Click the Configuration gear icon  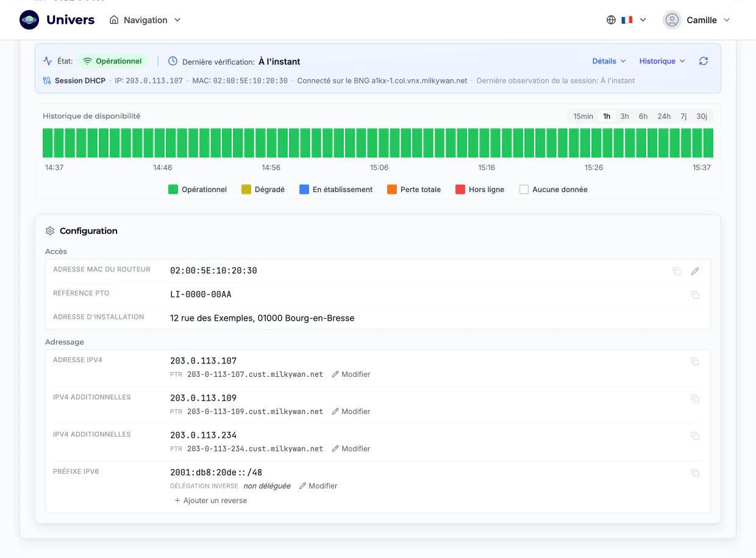click(x=50, y=231)
